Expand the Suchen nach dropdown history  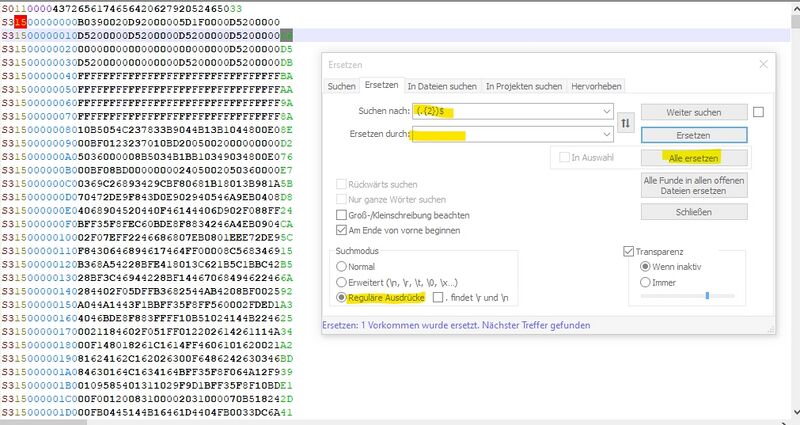pos(603,111)
